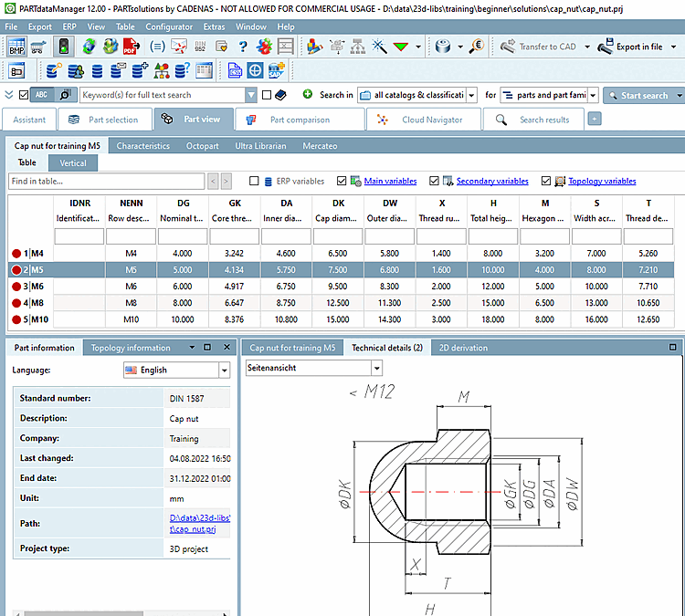
Task: Click green plus icon beside Search in
Action: pos(309,94)
